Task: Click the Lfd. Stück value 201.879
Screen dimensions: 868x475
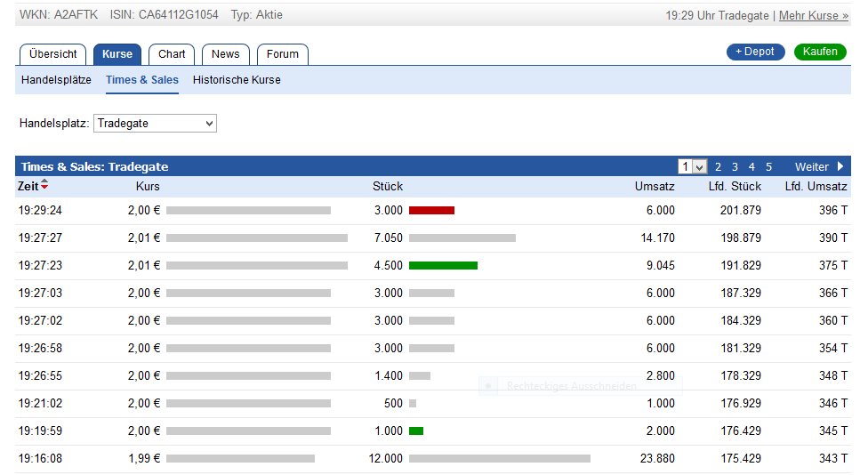Action: pos(741,211)
